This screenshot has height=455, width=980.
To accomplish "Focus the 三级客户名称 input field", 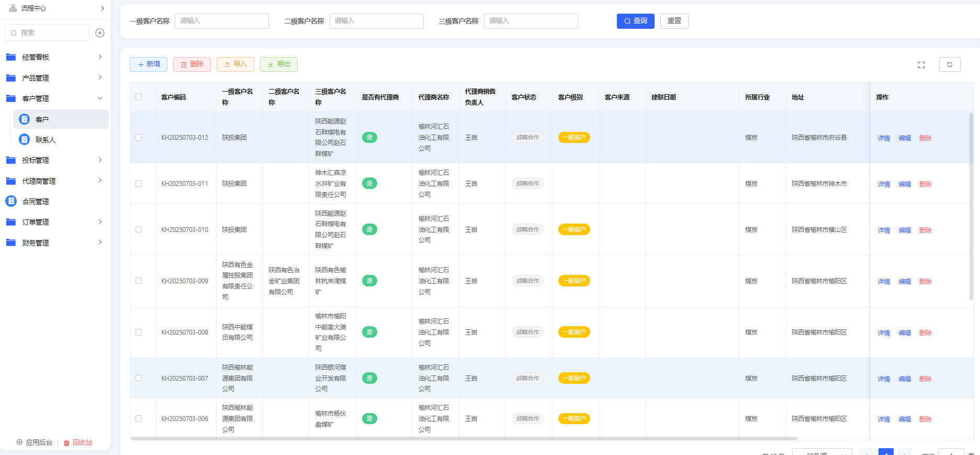I will coord(531,21).
